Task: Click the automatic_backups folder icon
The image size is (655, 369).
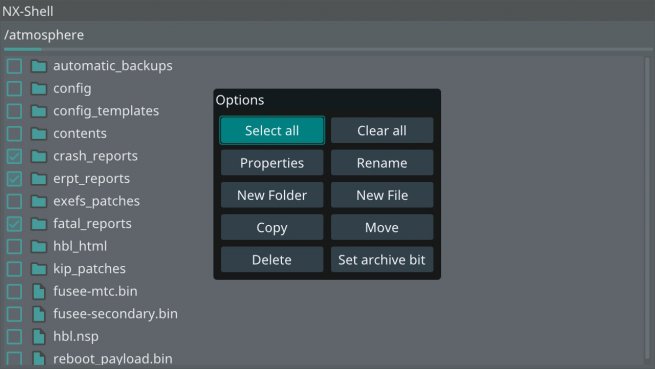Action: coord(39,66)
